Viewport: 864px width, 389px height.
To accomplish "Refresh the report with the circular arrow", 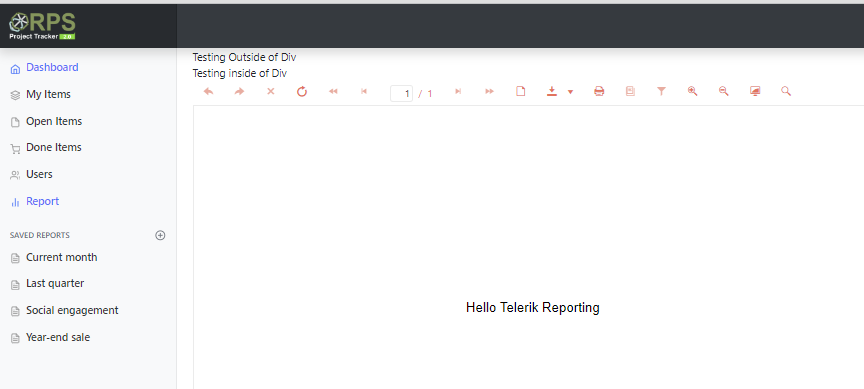I will (302, 91).
